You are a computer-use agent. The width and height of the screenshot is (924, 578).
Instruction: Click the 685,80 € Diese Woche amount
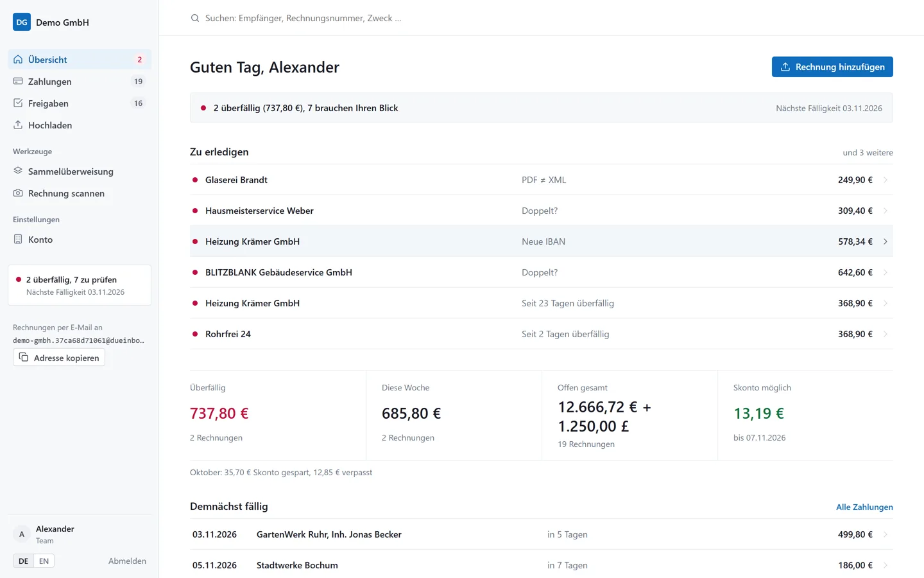[411, 414]
